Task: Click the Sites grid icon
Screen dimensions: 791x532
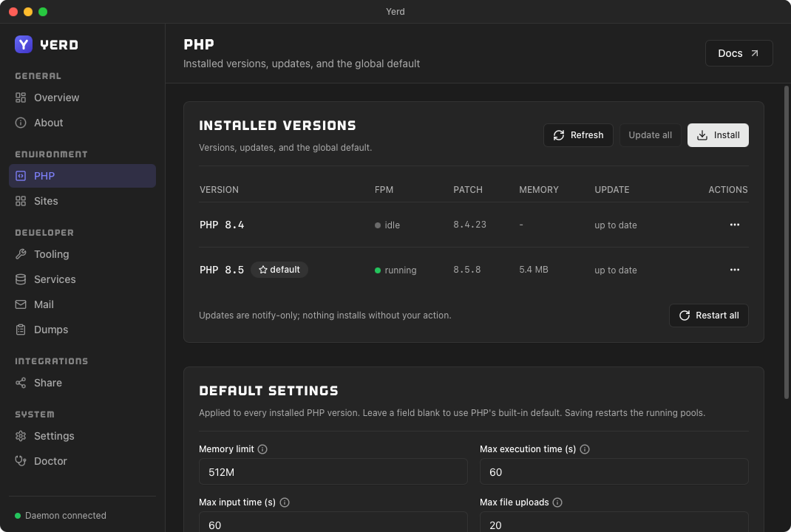Action: click(21, 201)
